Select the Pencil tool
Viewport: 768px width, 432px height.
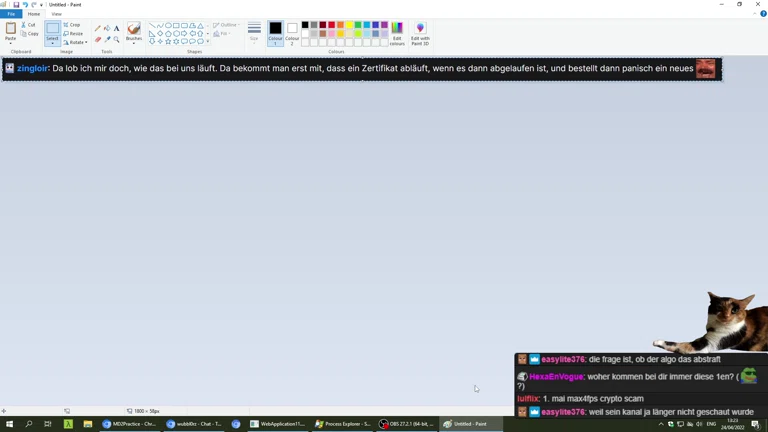click(x=98, y=28)
